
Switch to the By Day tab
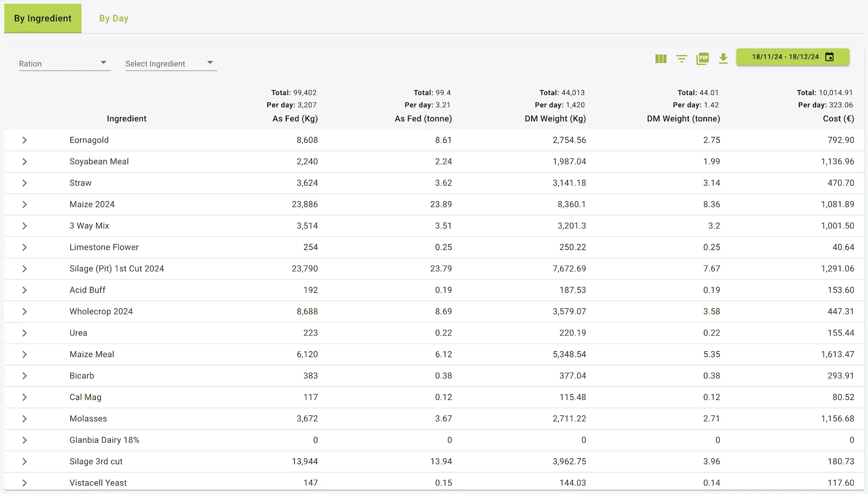[x=114, y=19]
